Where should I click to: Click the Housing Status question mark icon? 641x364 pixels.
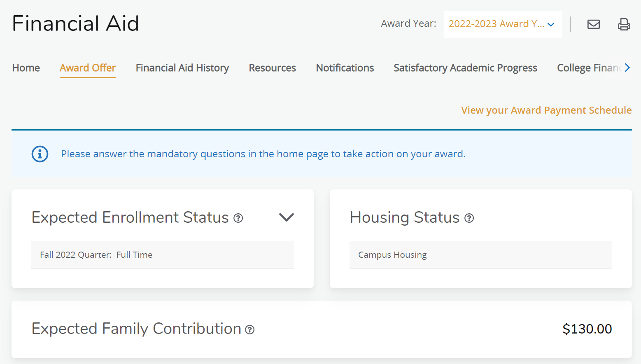pyautogui.click(x=469, y=218)
